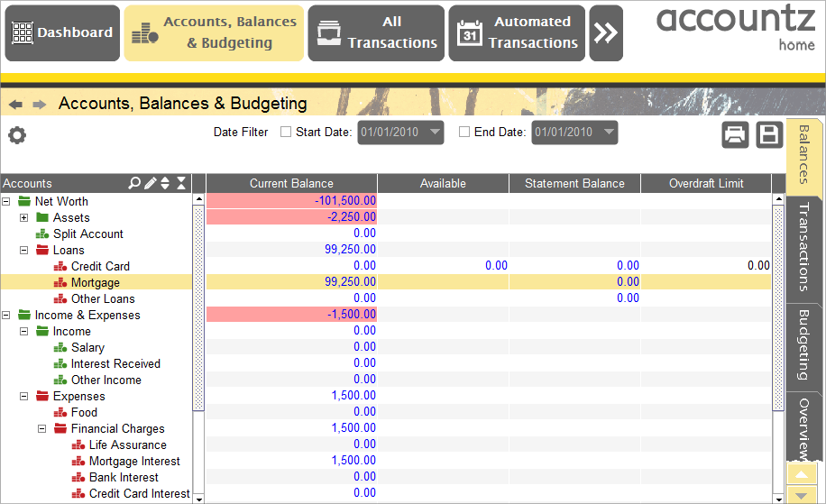Click the Other Loans account icon
826x504 pixels.
tap(60, 299)
